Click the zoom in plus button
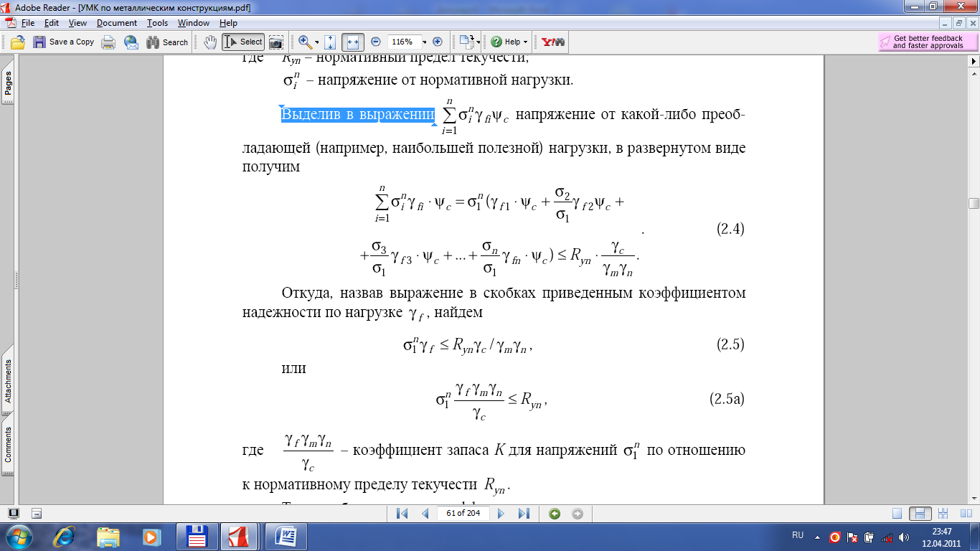This screenshot has width=980, height=551. [437, 42]
